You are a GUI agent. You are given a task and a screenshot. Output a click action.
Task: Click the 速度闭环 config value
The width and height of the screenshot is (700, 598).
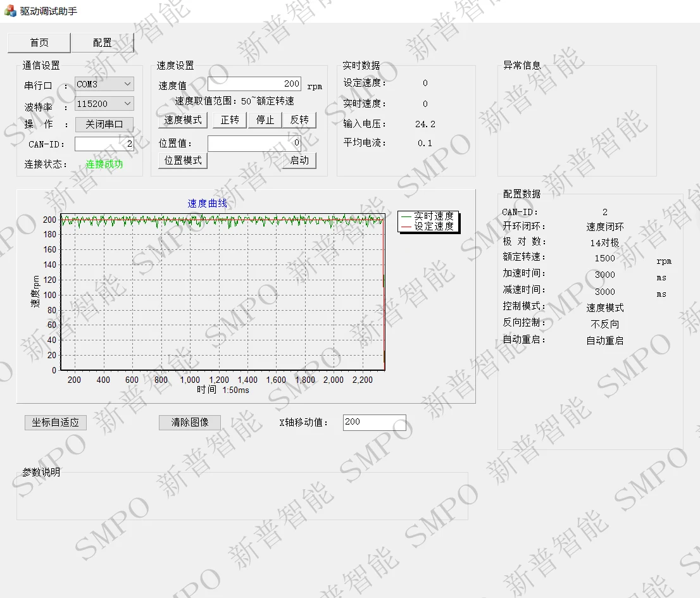pos(605,227)
